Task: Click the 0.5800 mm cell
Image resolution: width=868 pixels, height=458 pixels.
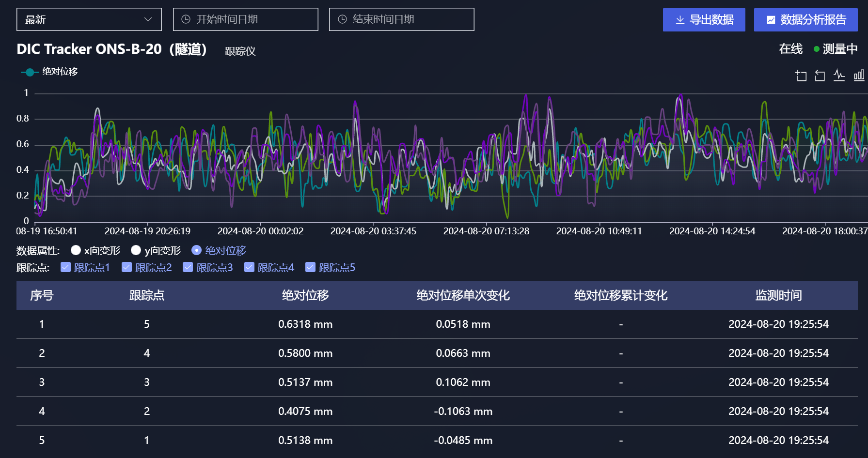Action: tap(305, 353)
